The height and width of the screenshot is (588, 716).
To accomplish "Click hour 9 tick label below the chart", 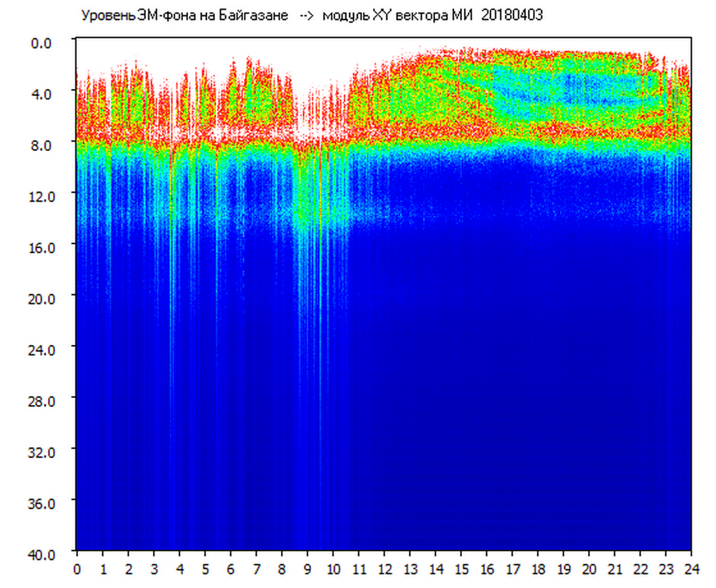I will click(308, 568).
